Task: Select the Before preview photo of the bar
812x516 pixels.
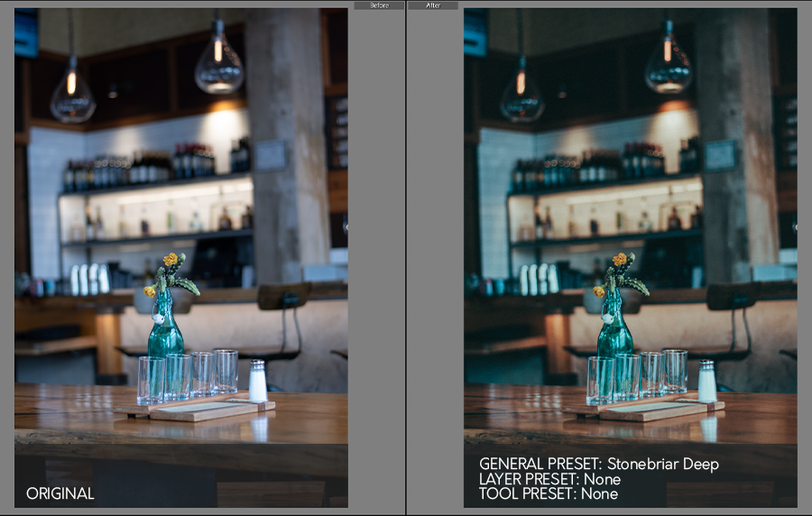Action: [x=181, y=258]
